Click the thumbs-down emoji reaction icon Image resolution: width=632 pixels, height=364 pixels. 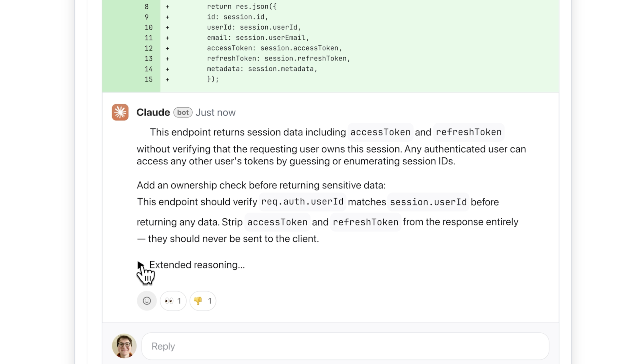[x=199, y=301]
